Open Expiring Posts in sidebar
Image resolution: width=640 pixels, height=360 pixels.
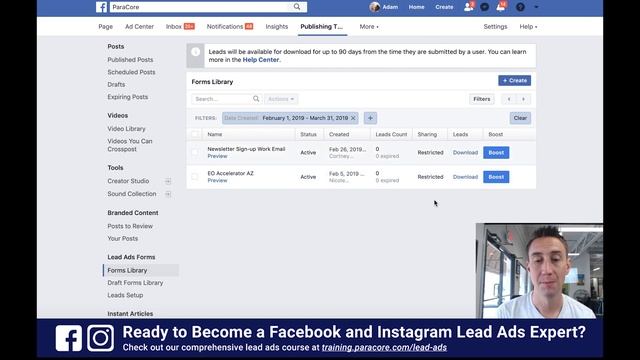[x=128, y=97]
